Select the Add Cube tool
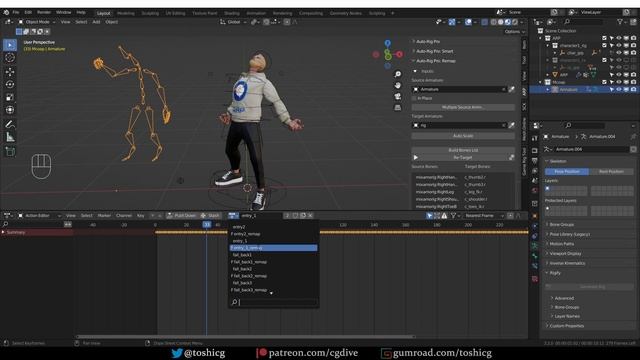 click(10, 152)
